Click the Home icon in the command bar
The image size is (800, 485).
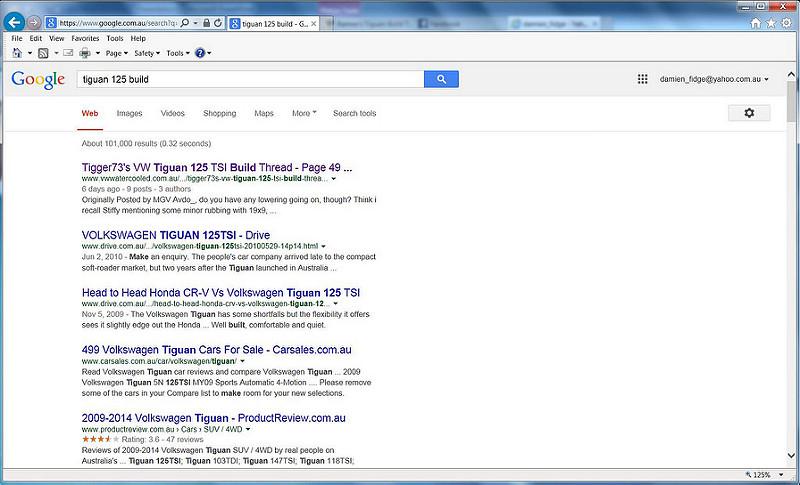pos(17,53)
